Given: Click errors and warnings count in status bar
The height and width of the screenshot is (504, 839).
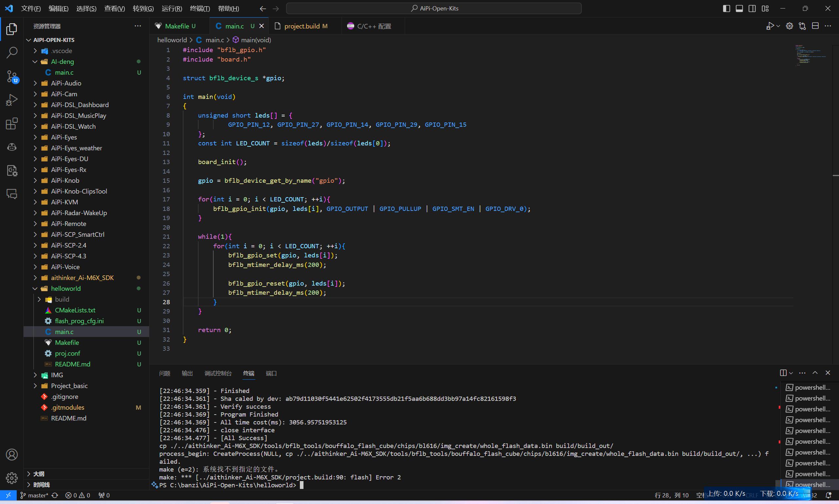Looking at the screenshot, I should 78,495.
